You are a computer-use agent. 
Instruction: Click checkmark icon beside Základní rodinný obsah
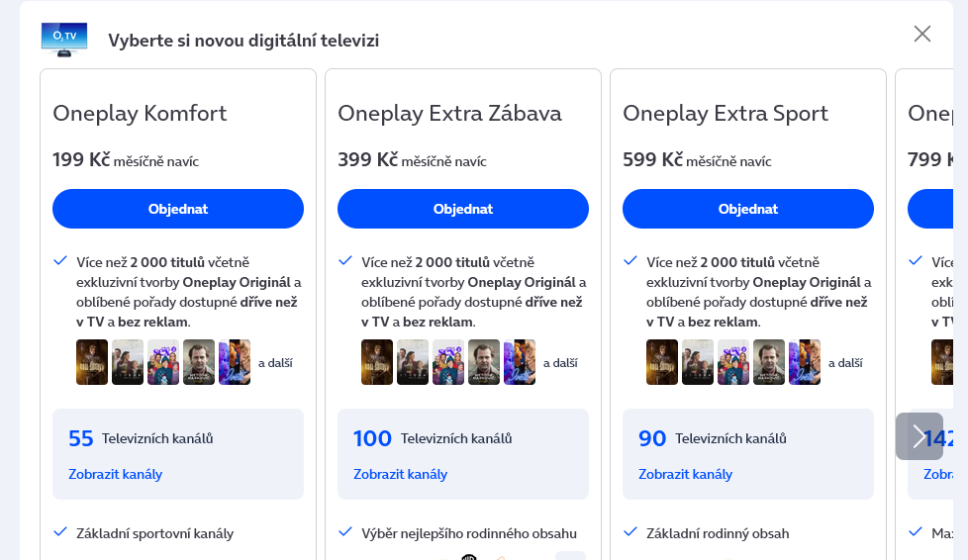tap(630, 532)
